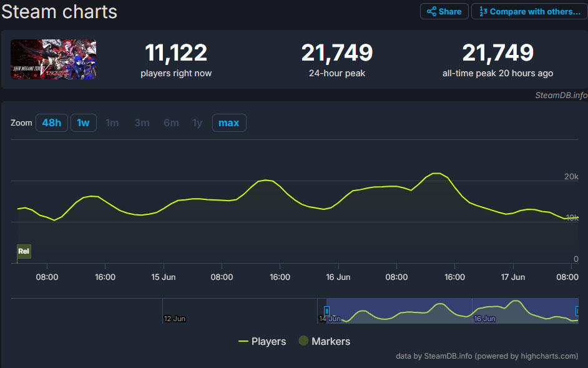
Task: Click the gray Markers dot legend icon
Action: coord(304,341)
